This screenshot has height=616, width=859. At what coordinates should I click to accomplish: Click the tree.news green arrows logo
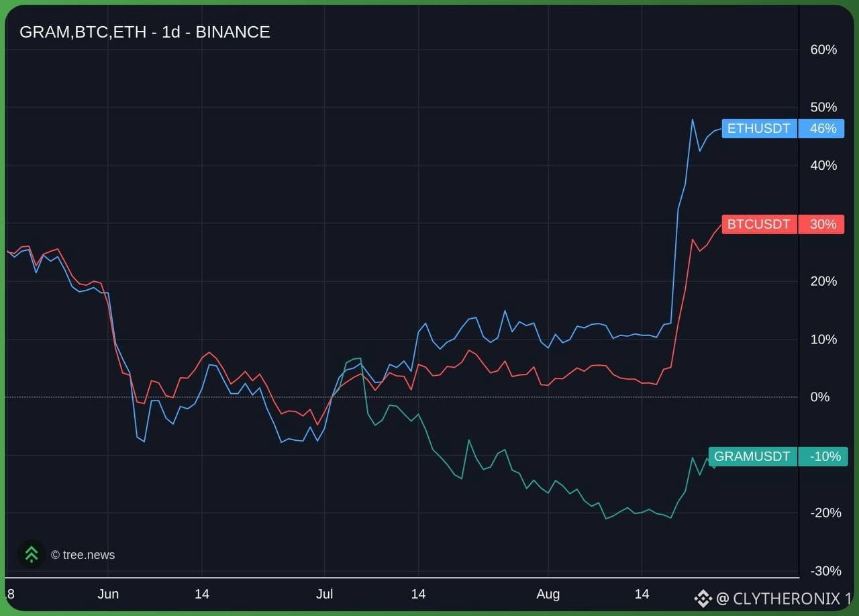click(x=31, y=554)
